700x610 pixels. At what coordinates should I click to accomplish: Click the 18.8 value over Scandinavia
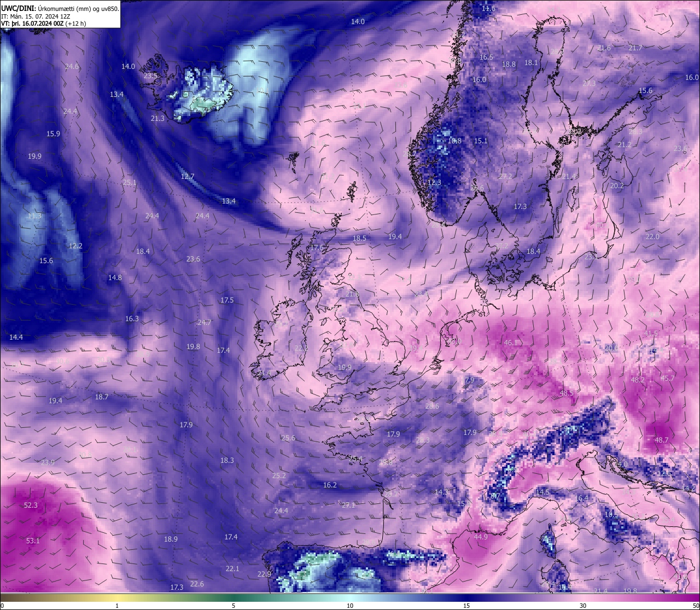509,64
